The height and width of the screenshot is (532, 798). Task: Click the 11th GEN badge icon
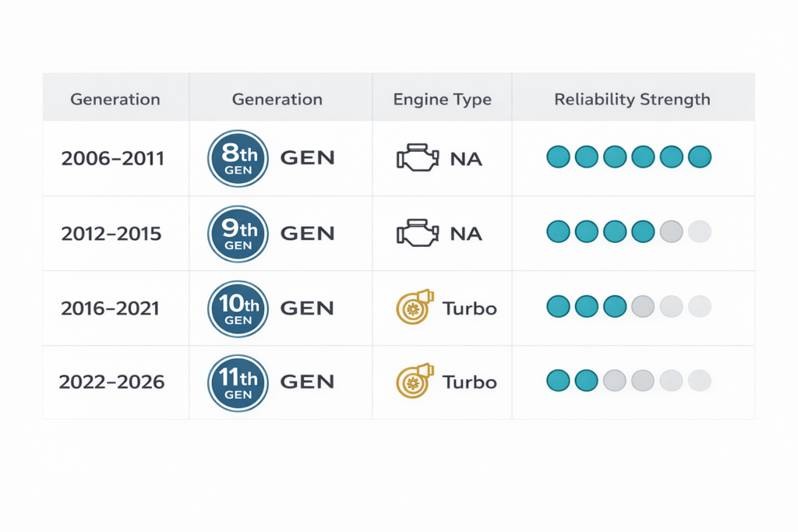(237, 382)
